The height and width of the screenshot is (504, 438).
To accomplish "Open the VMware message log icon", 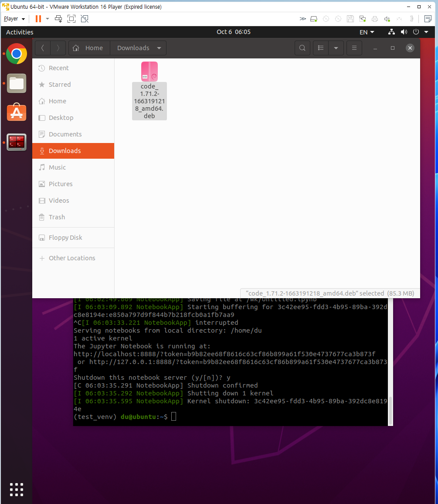I will coord(428,19).
